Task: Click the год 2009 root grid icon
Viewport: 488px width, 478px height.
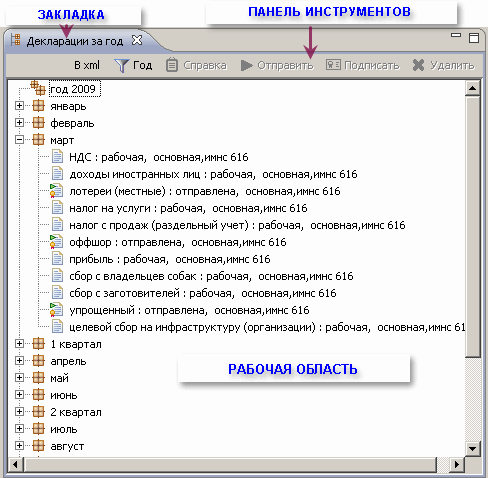Action: coord(38,88)
